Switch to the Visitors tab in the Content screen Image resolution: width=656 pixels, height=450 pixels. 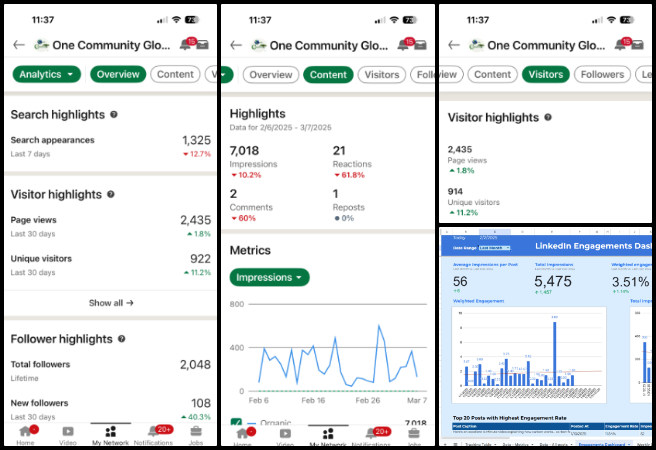tap(382, 75)
